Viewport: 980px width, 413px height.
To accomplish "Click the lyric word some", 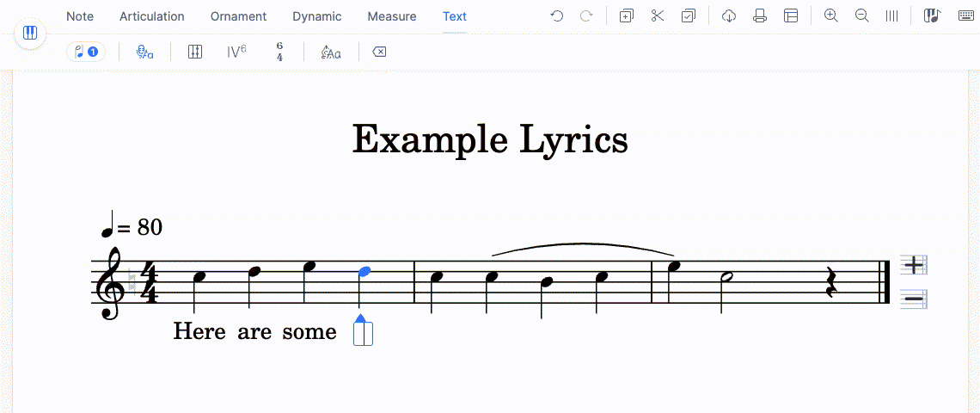I will (309, 332).
